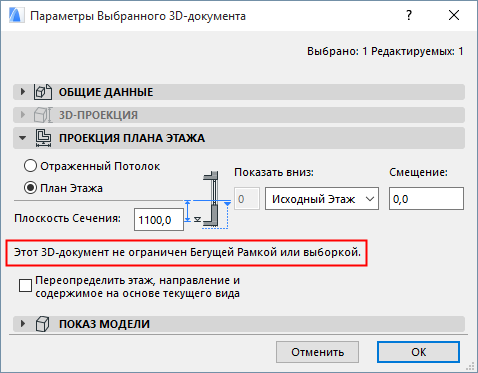
Task: Click the marquee limitation notice text
Action: pyautogui.click(x=187, y=252)
